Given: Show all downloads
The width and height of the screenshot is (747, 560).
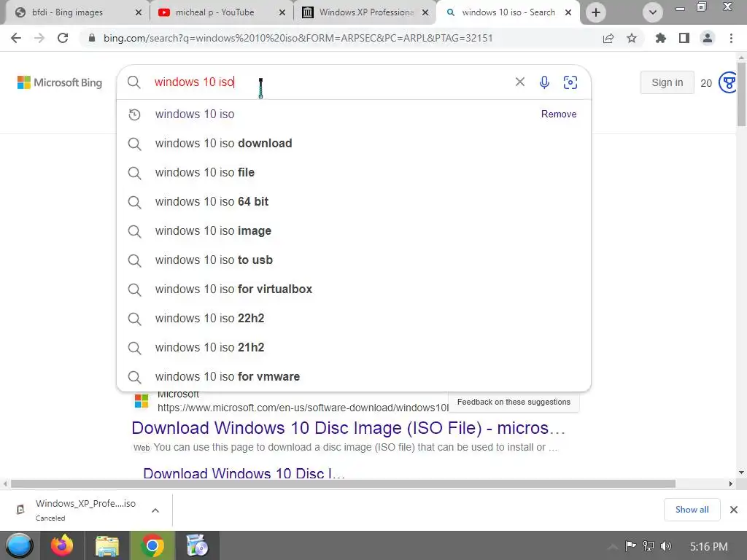Looking at the screenshot, I should 692,510.
